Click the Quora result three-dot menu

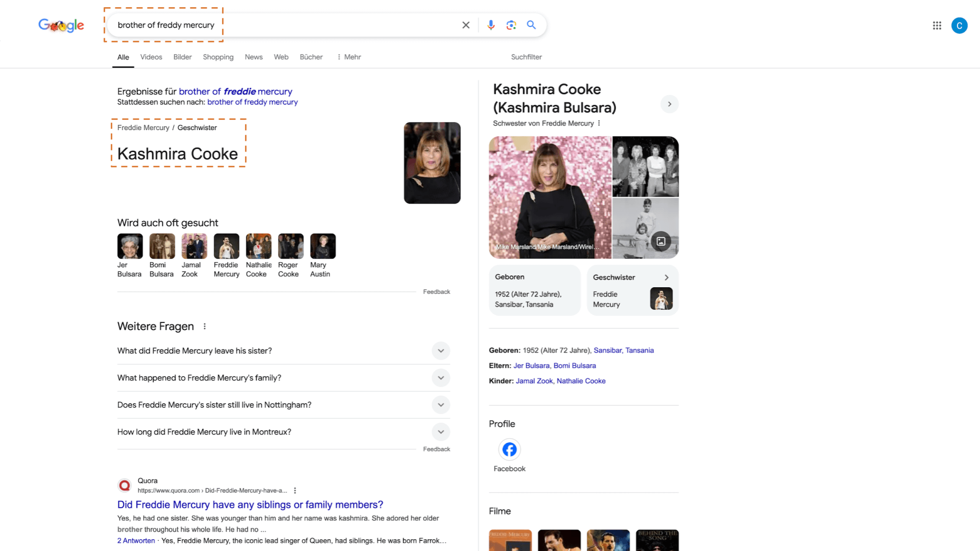pyautogui.click(x=295, y=491)
